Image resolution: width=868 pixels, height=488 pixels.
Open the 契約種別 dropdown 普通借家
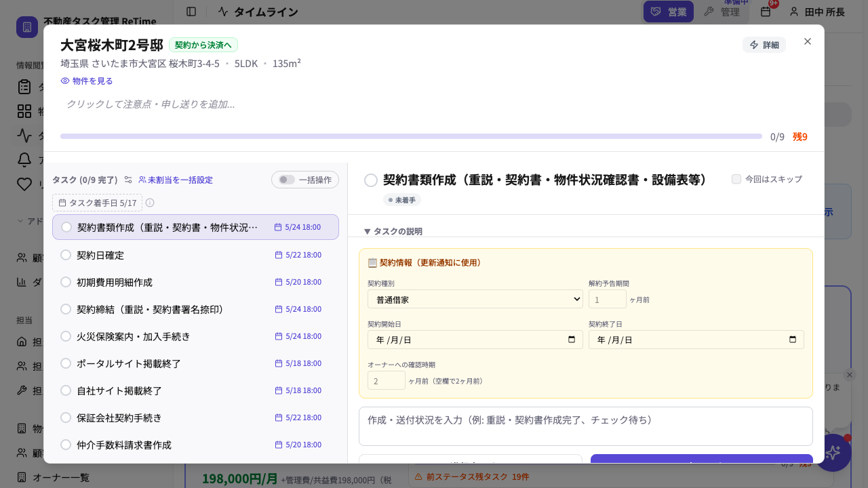click(x=475, y=299)
